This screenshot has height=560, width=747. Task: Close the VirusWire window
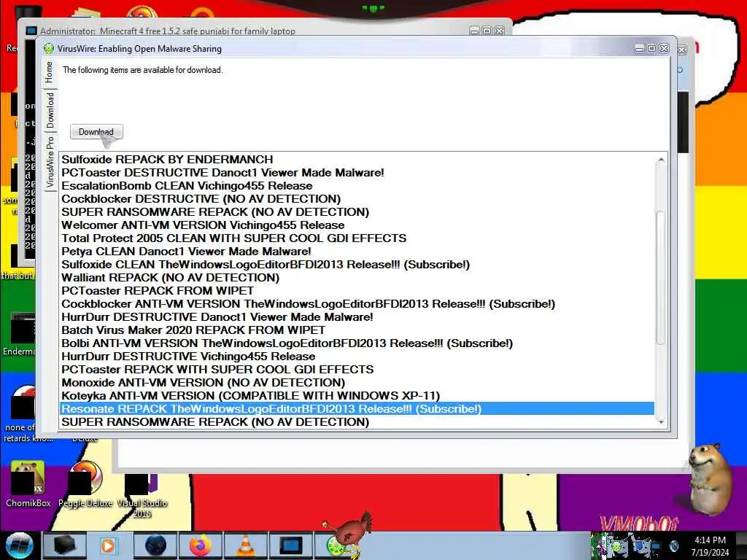coord(664,49)
